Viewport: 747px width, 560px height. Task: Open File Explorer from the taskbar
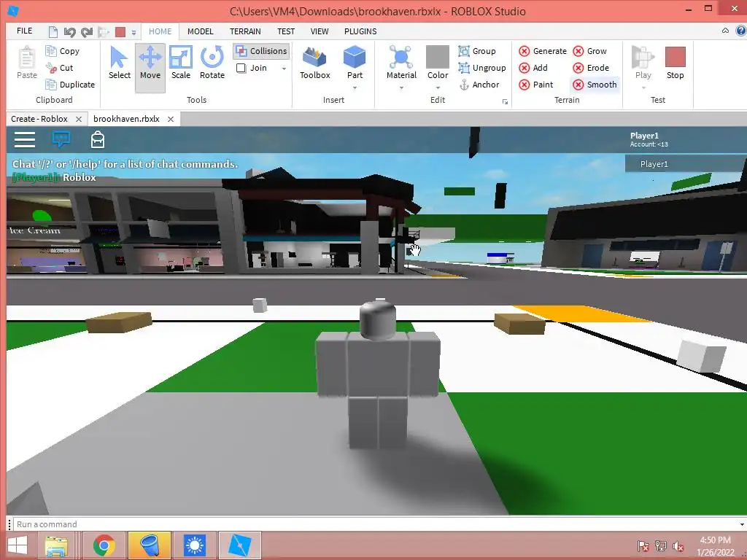pos(56,545)
